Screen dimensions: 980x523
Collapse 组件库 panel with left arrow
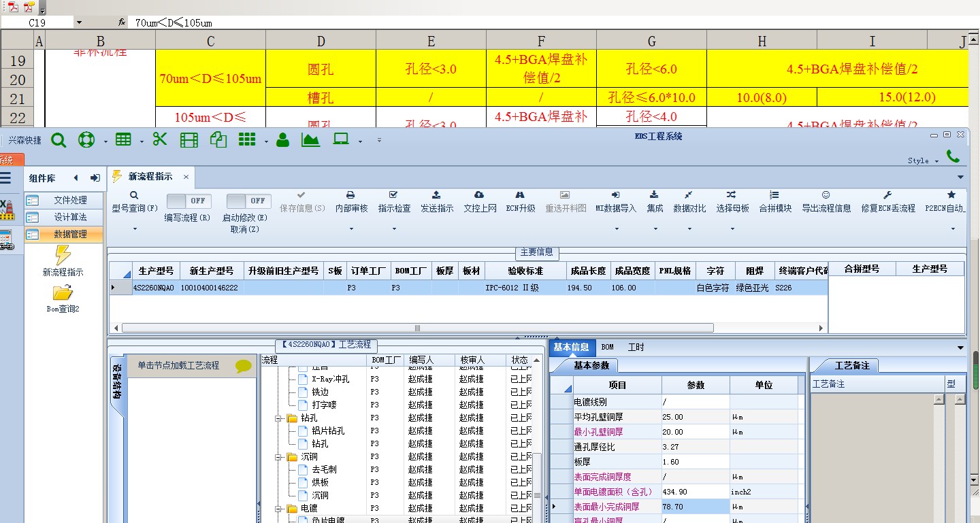pos(76,178)
